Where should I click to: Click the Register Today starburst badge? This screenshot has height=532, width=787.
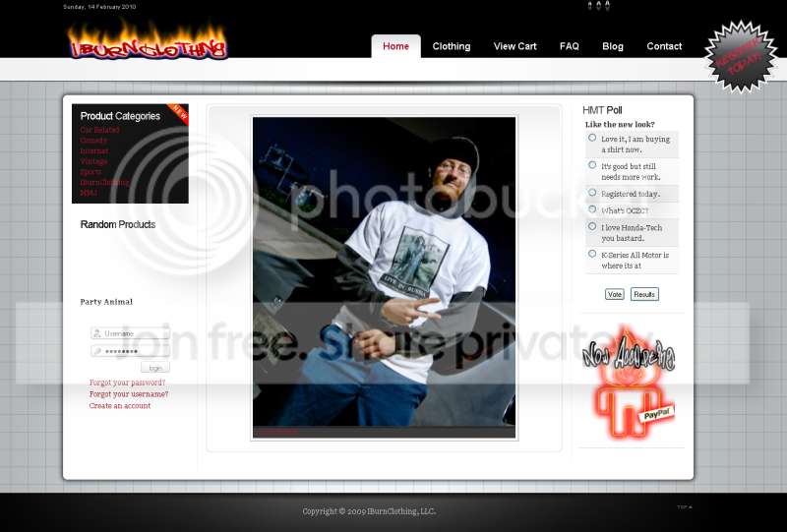pos(742,57)
